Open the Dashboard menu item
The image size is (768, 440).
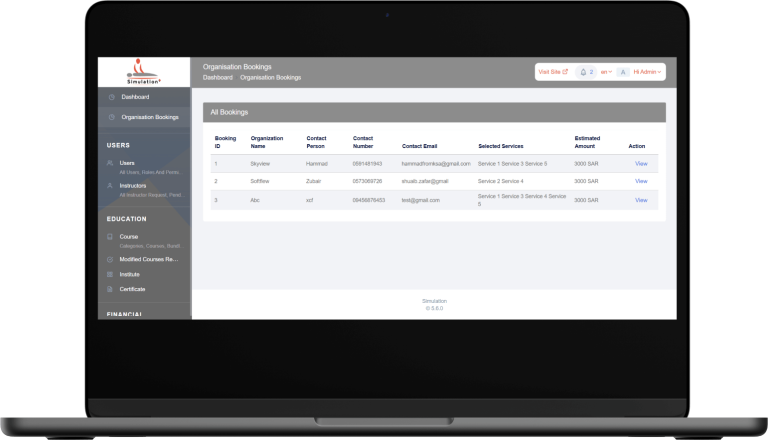135,97
